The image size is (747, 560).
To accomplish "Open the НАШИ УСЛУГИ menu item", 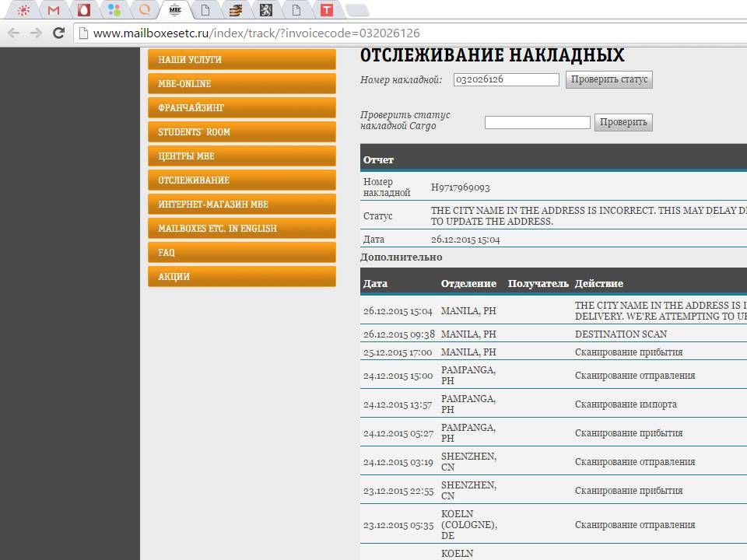I will (241, 60).
